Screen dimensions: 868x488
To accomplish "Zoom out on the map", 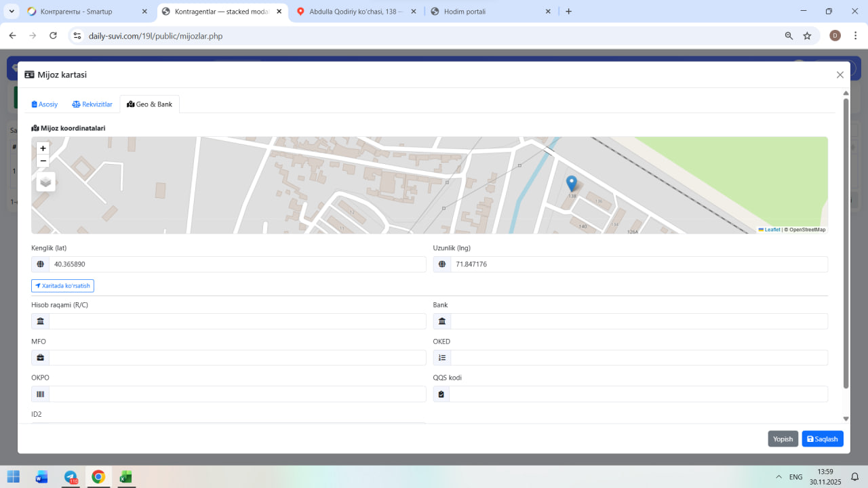I will pyautogui.click(x=43, y=161).
